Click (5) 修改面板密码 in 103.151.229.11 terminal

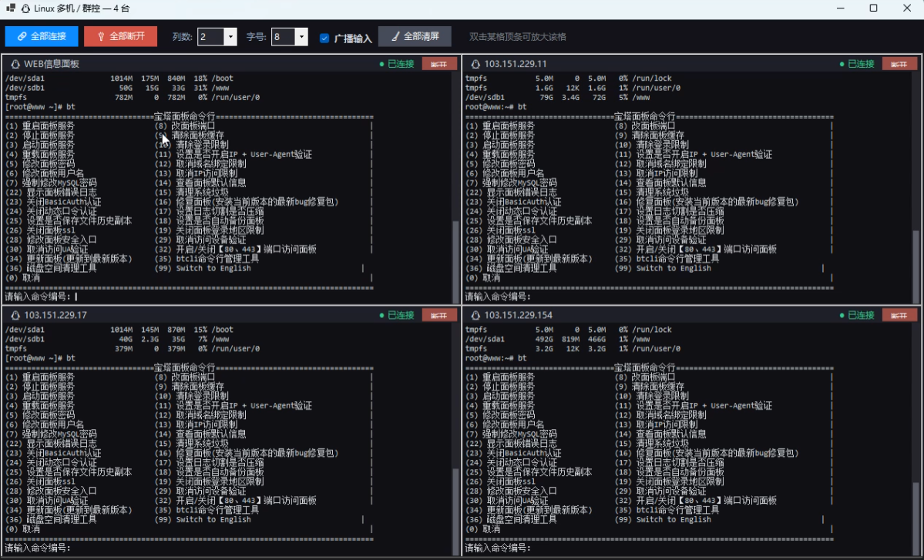coord(499,164)
